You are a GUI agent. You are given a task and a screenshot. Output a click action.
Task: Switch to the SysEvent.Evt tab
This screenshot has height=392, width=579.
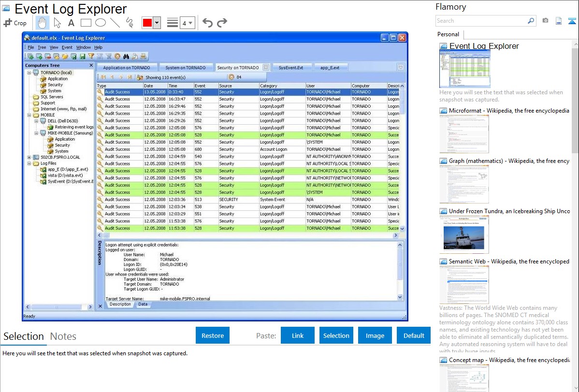coord(291,68)
